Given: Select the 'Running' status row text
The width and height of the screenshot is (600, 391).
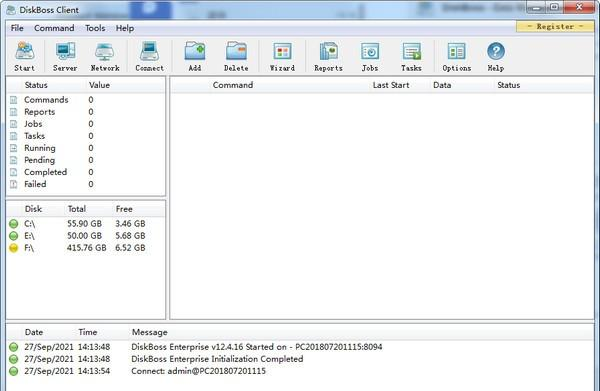Looking at the screenshot, I should [x=40, y=148].
